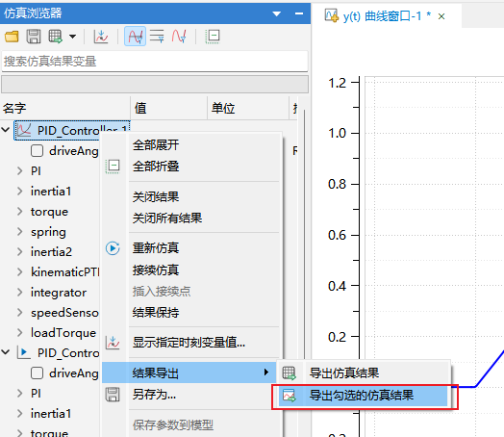Image resolution: width=504 pixels, height=437 pixels.
Task: Expand the speedSensor node
Action: (x=20, y=313)
